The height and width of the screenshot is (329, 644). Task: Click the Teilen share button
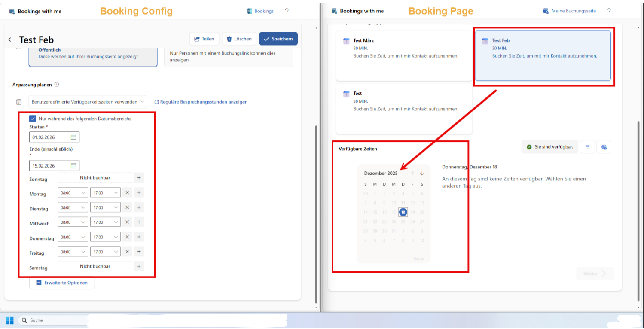coord(204,39)
